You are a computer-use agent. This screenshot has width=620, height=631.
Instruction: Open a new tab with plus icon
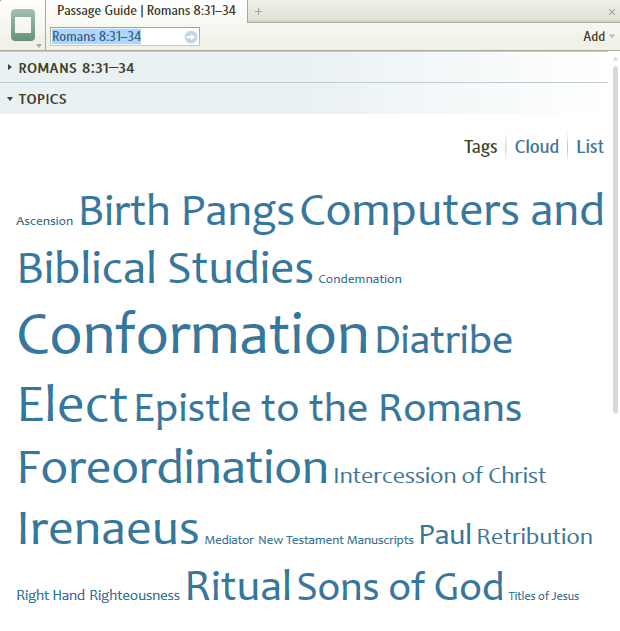[258, 12]
